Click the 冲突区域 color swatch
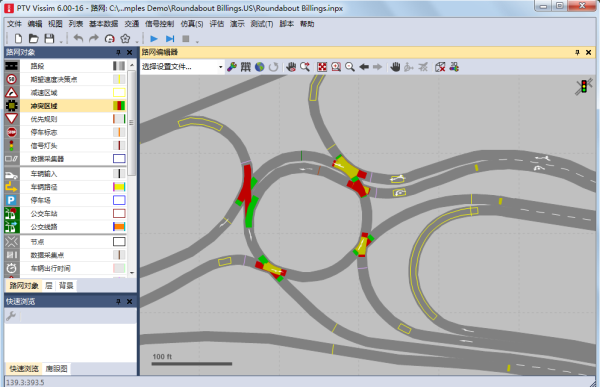 [119, 106]
